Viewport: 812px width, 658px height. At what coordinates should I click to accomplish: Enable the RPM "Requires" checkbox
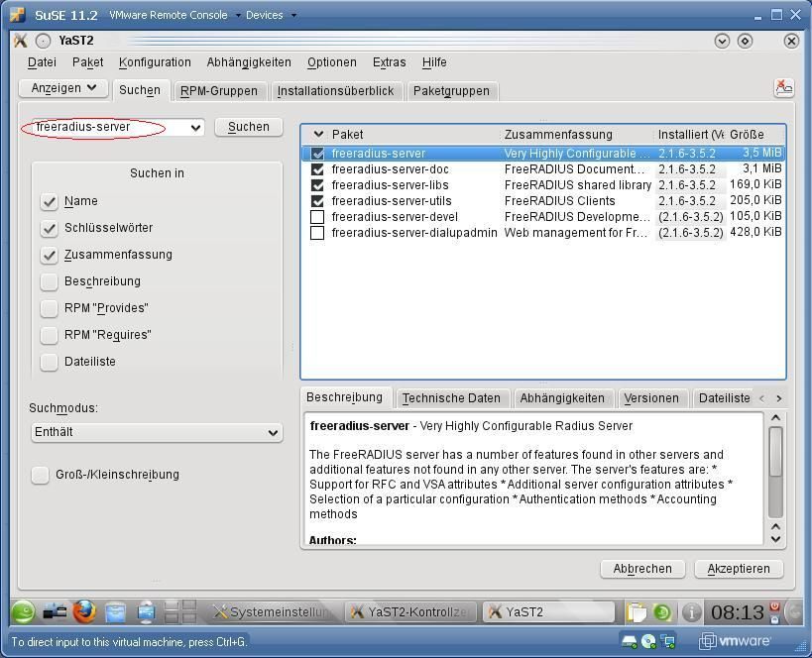(x=50, y=336)
